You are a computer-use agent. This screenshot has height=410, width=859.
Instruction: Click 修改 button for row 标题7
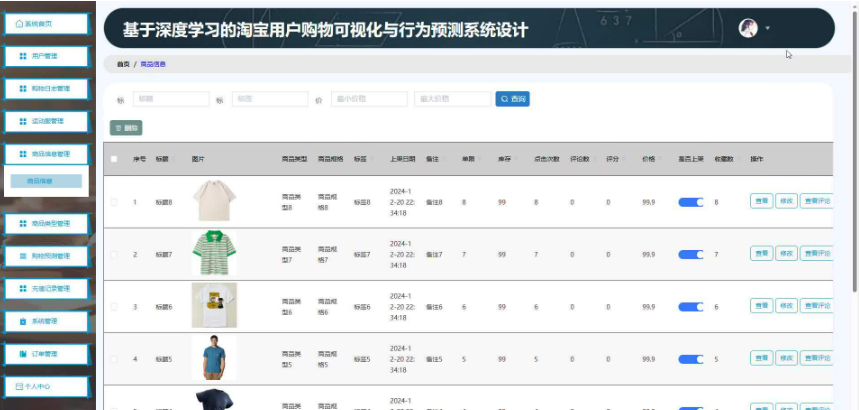[x=786, y=253]
